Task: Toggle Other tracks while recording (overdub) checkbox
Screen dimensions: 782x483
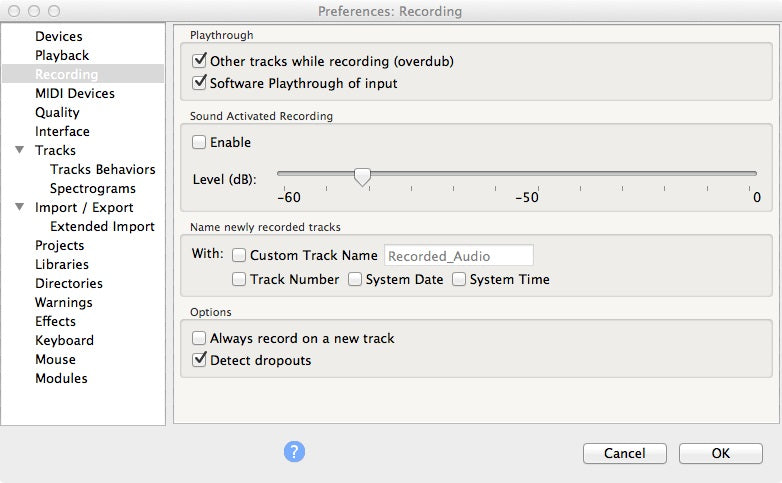Action: [x=200, y=61]
